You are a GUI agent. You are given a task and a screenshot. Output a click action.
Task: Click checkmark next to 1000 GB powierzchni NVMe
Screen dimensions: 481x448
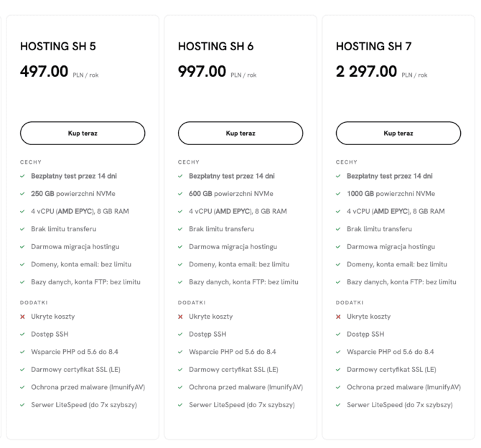click(339, 194)
